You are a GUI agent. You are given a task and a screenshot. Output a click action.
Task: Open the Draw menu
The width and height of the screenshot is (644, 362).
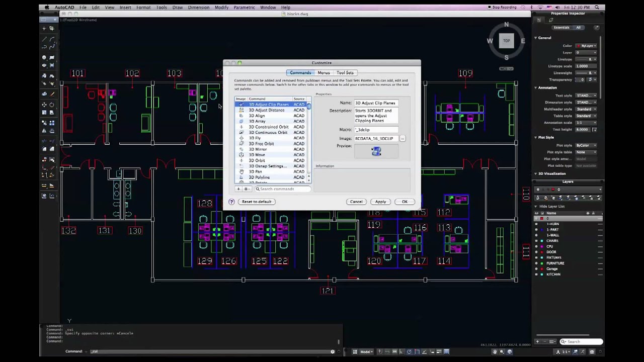pos(178,8)
